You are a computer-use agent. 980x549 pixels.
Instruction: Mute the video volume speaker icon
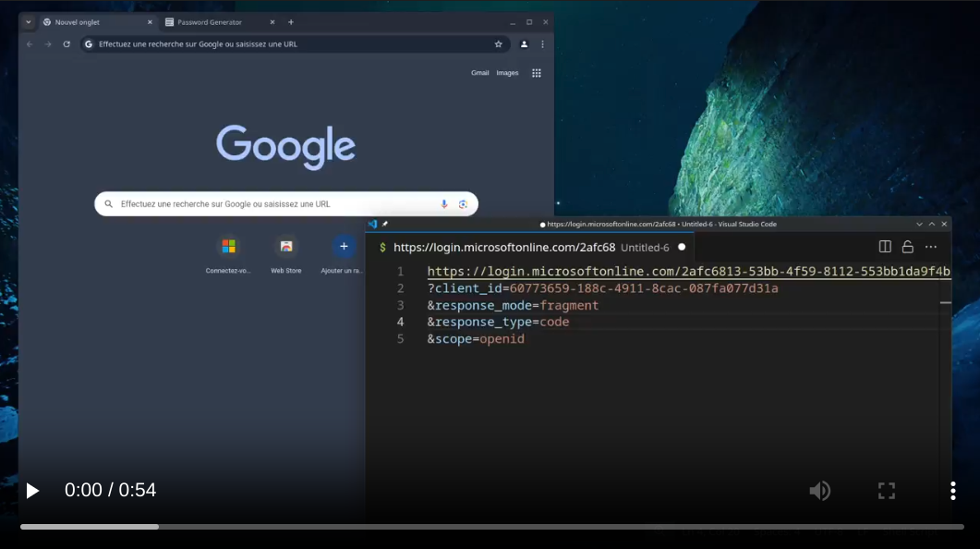819,491
